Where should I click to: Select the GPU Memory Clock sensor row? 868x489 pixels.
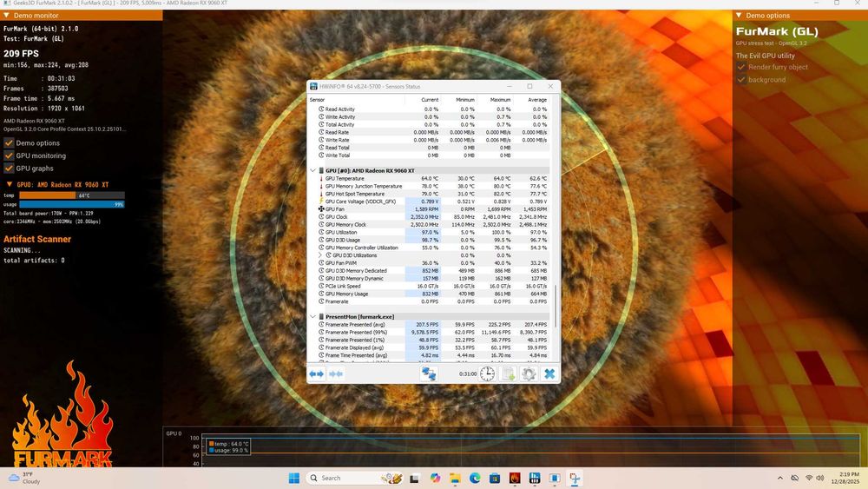click(x=430, y=224)
